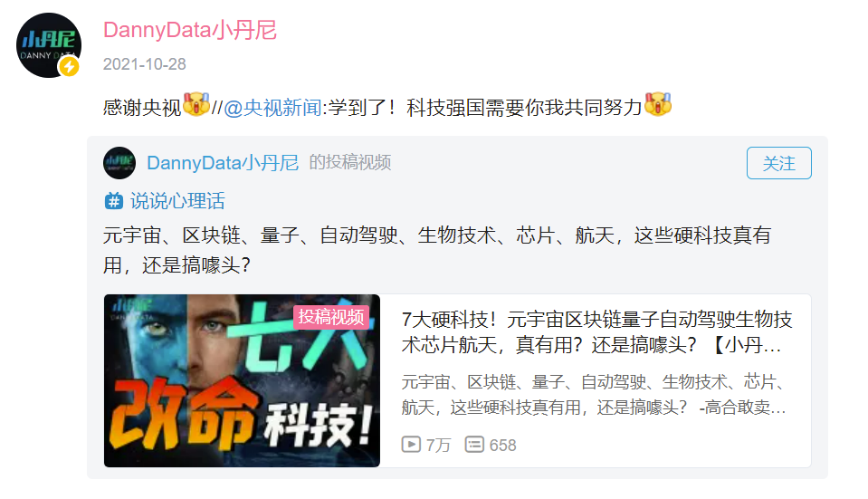
Task: Click the 658 comment count
Action: point(502,445)
